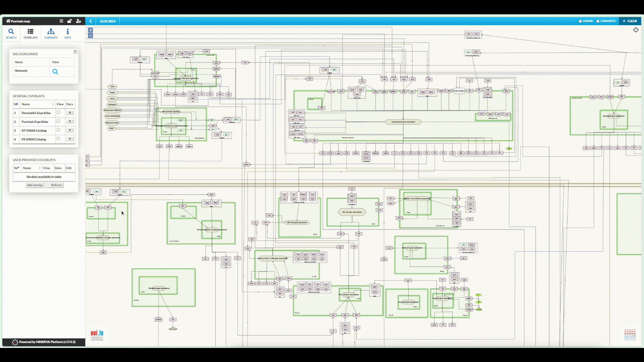Viewport: 644px width, 362px height.
Task: Enable Dermatitis ExprAtlas overlay view checkbox
Action: coord(58,113)
